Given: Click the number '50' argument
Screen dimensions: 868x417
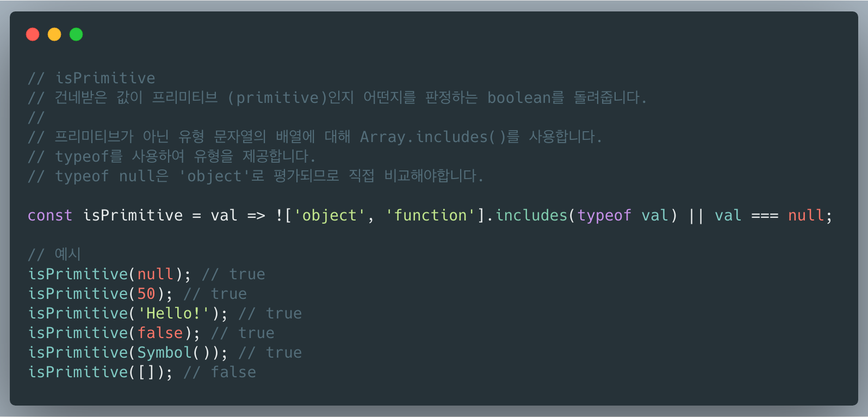Looking at the screenshot, I should pyautogui.click(x=146, y=294).
